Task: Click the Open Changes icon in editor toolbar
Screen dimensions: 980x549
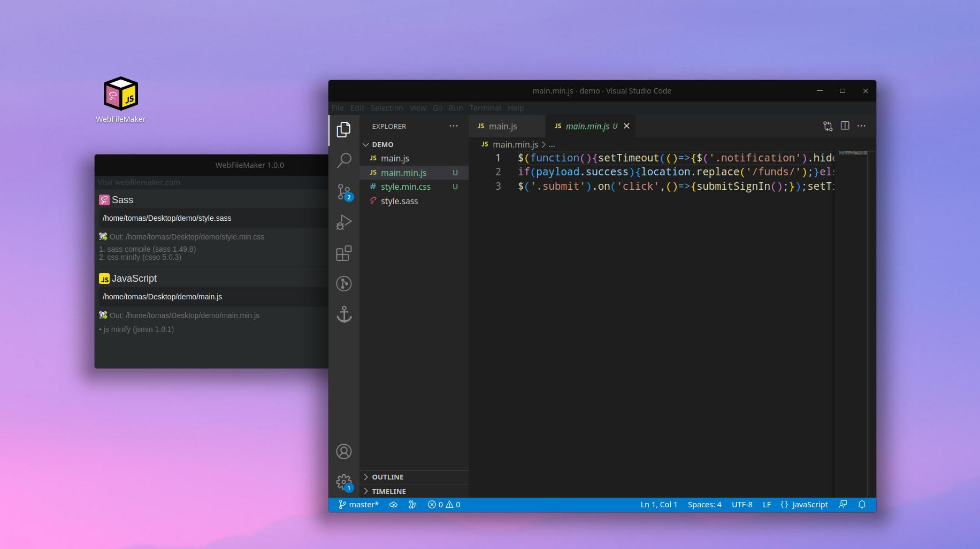Action: pyautogui.click(x=828, y=126)
